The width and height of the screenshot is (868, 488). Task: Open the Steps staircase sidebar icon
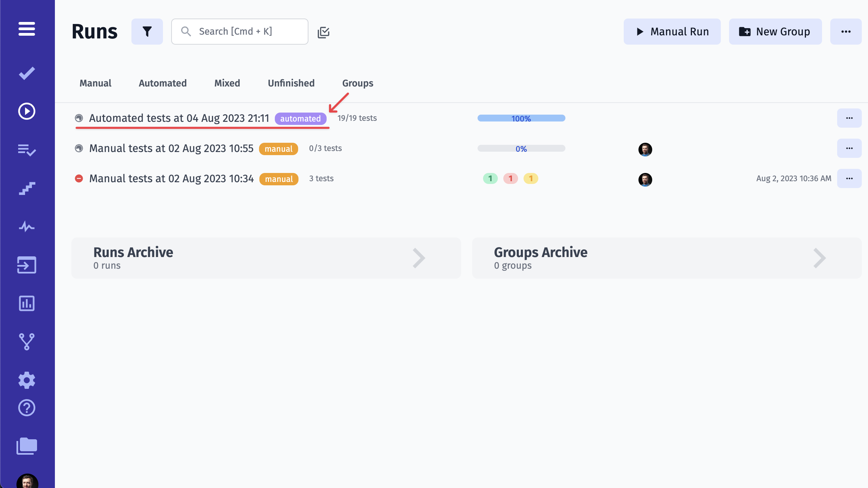[x=27, y=188]
